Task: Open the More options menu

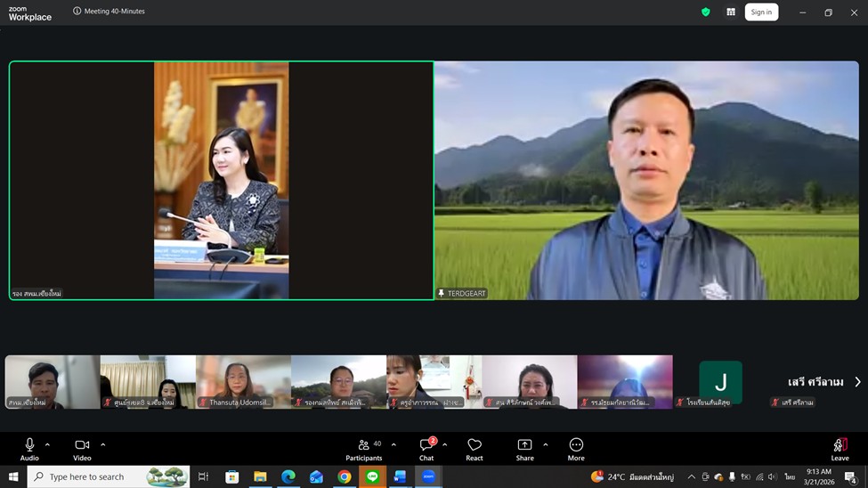Action: (576, 449)
